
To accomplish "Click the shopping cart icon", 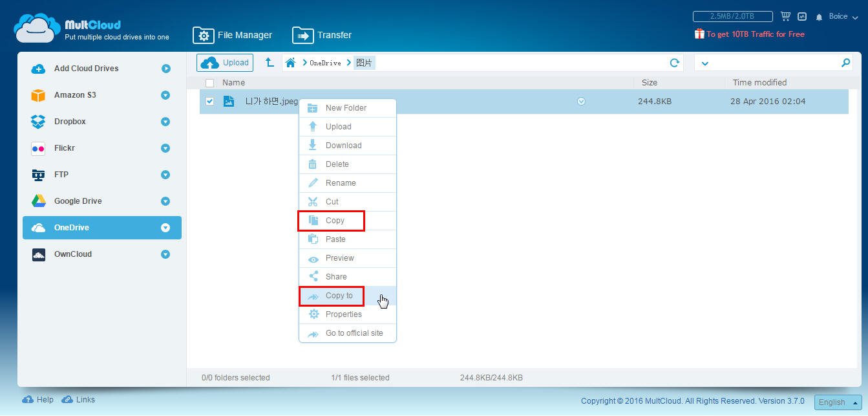I will (786, 16).
